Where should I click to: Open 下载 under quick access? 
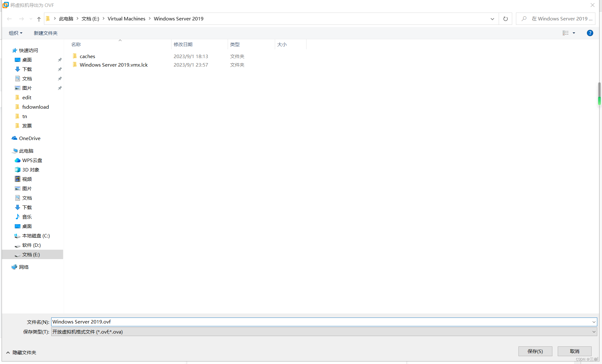[x=27, y=69]
